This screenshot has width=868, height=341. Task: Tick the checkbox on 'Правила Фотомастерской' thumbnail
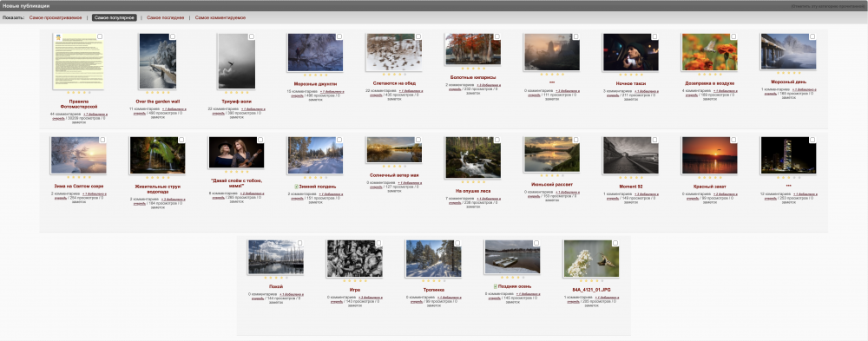coord(100,36)
